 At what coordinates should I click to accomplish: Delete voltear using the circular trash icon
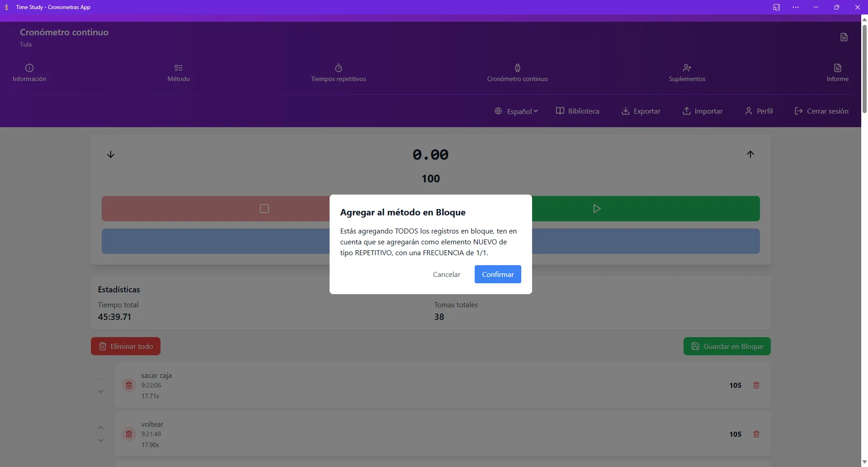coord(129,434)
